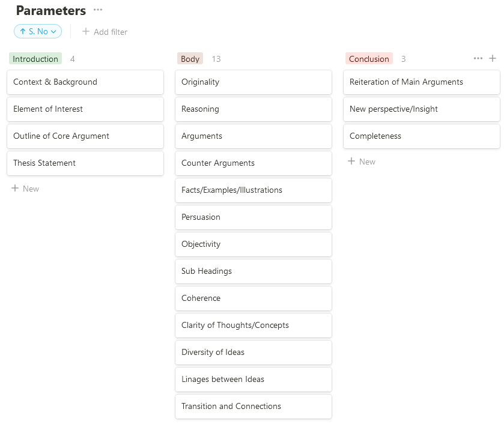Click the Add filter button
Image resolution: width=504 pixels, height=424 pixels.
click(x=105, y=32)
